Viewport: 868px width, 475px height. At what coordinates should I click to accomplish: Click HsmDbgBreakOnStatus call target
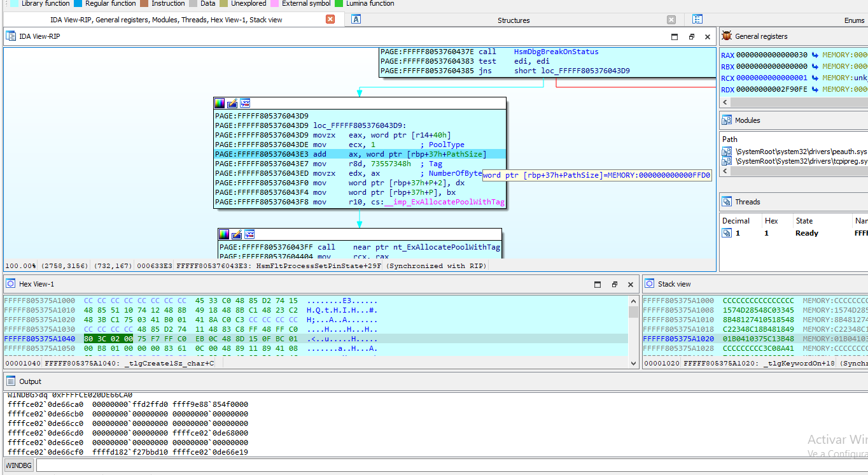pyautogui.click(x=556, y=52)
